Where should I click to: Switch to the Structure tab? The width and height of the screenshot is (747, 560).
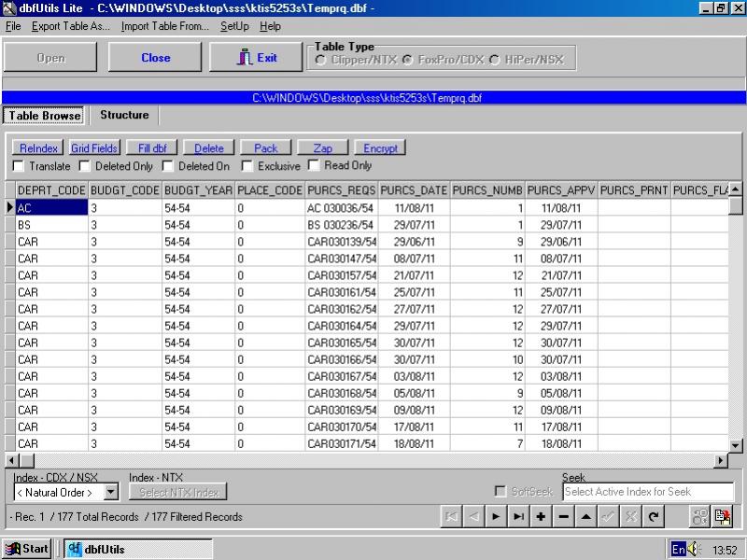click(x=124, y=115)
